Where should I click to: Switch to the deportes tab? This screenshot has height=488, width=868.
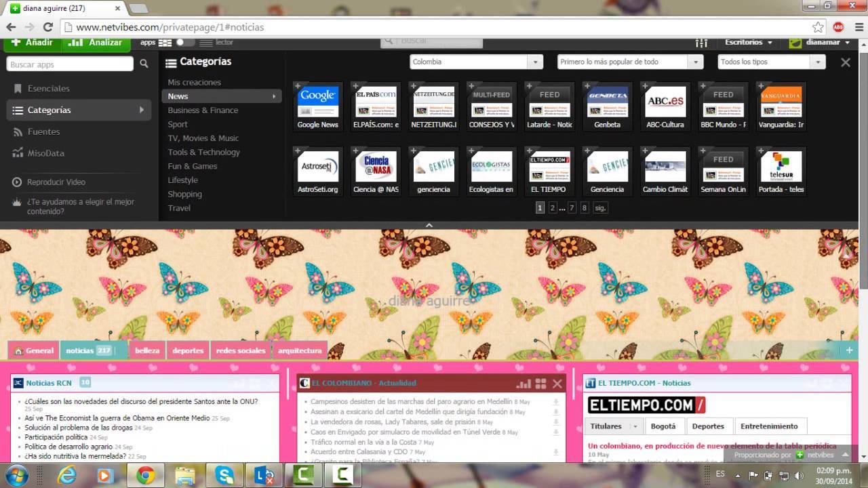pyautogui.click(x=188, y=350)
